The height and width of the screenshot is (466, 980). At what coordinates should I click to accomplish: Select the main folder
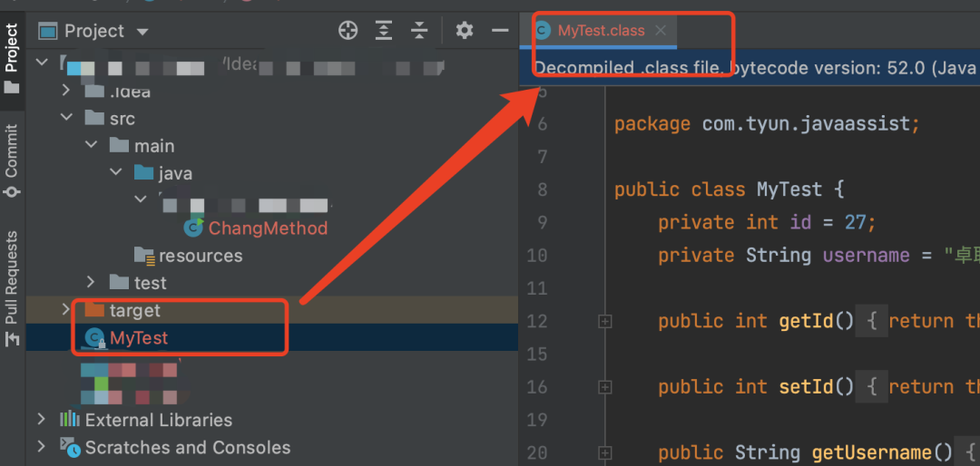click(x=153, y=146)
